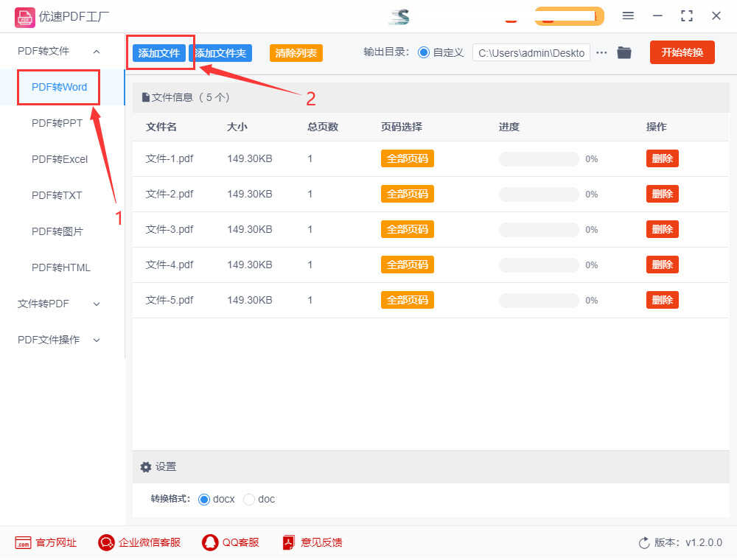Delete 文件-4.pdf from the list
The image size is (737, 560).
[663, 265]
